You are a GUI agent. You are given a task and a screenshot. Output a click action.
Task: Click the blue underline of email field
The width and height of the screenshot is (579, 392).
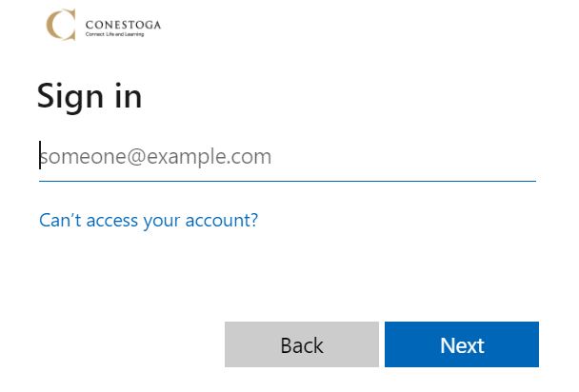pyautogui.click(x=286, y=179)
